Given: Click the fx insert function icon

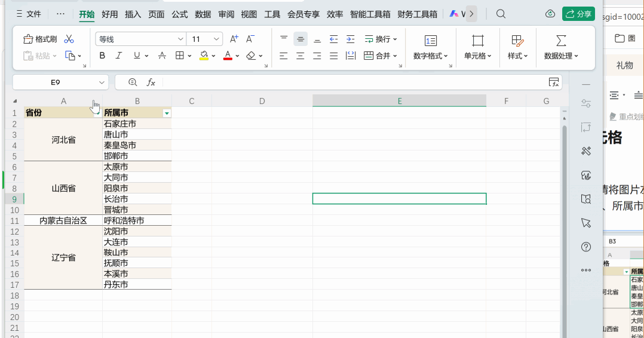Looking at the screenshot, I should point(151,82).
